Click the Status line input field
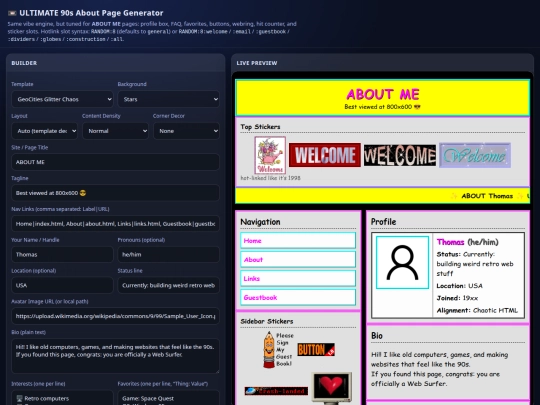The image size is (540, 405). click(x=168, y=285)
